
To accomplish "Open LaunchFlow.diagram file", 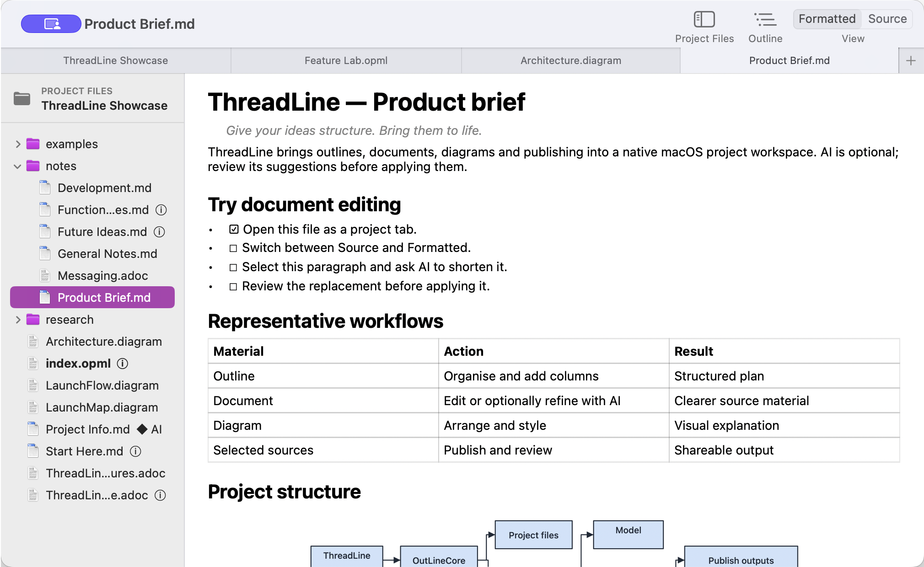I will coord(92,385).
